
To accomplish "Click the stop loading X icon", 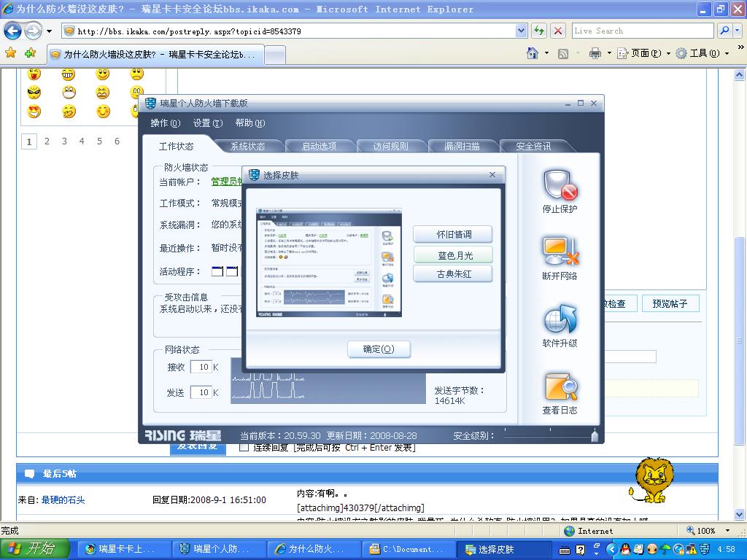I will coord(558,31).
